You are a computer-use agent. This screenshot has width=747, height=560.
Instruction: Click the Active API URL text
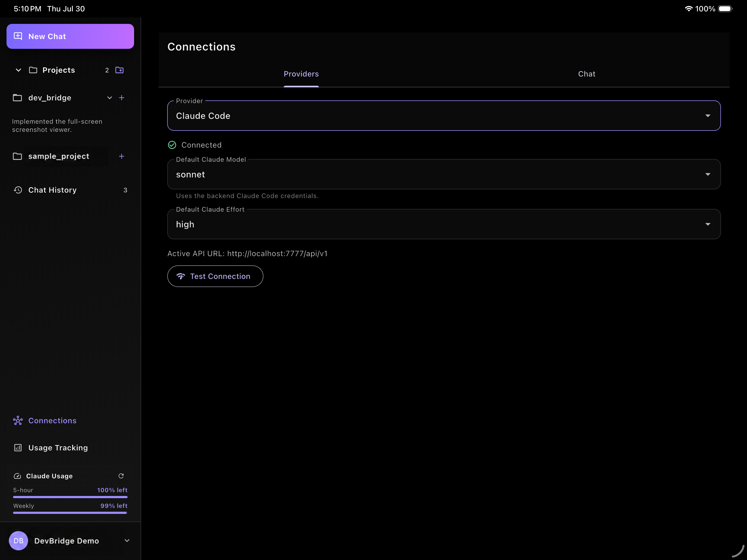coord(247,253)
